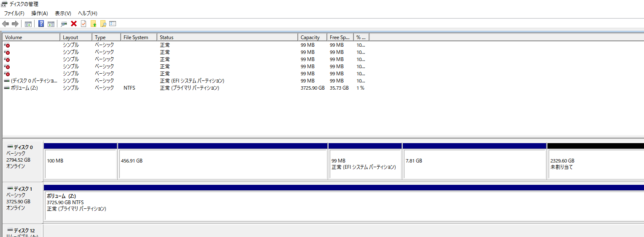Click the red X delete icon

pos(74,24)
